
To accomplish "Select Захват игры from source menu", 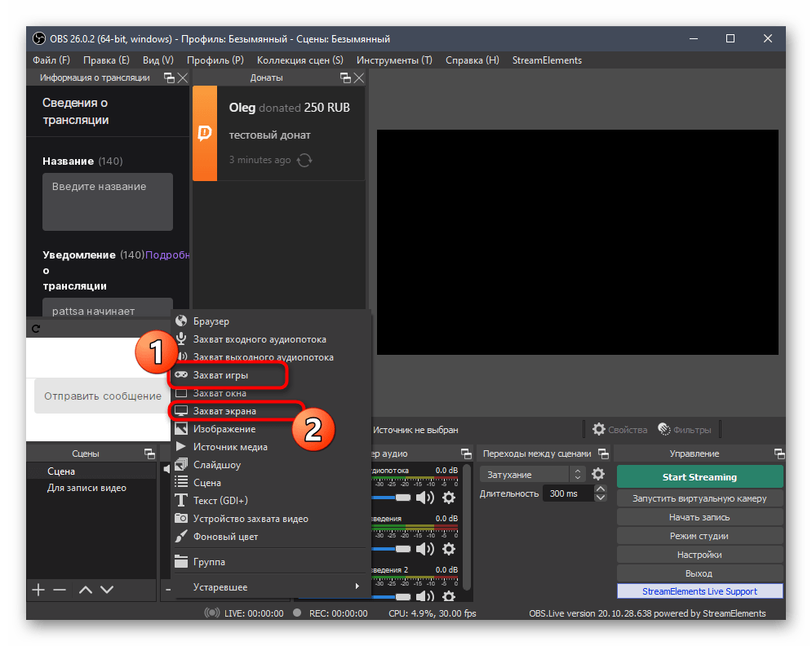I will tap(220, 375).
